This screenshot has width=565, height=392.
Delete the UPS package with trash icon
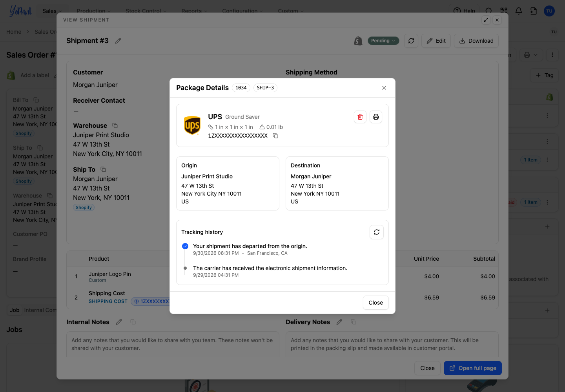360,117
